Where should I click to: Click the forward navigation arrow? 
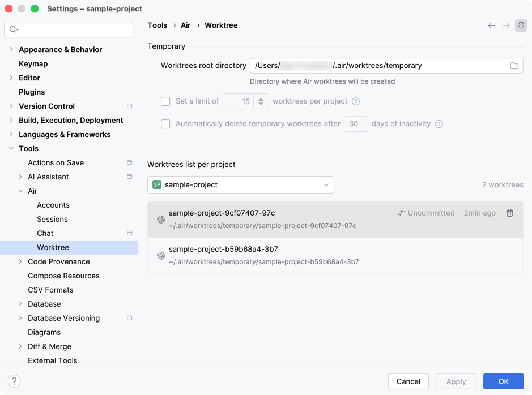click(x=506, y=25)
